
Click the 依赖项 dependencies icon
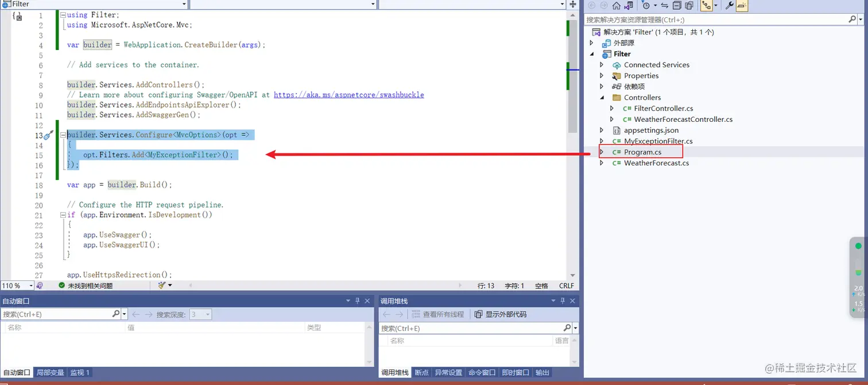tap(617, 87)
